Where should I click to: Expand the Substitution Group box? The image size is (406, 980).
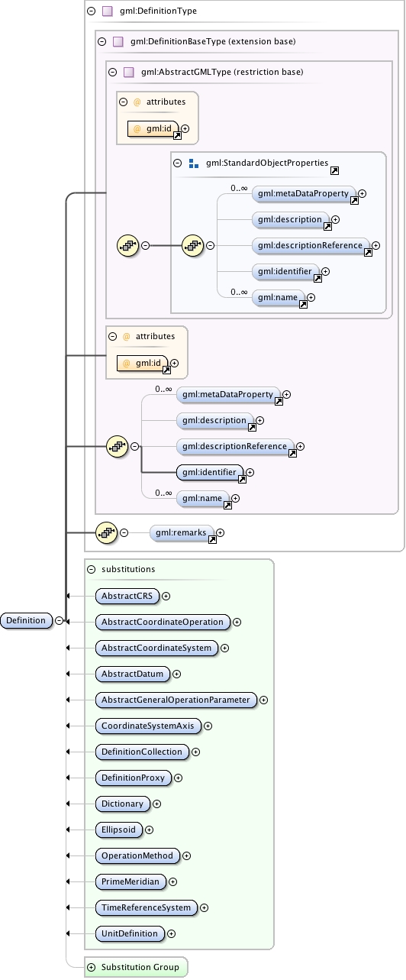pos(92,967)
